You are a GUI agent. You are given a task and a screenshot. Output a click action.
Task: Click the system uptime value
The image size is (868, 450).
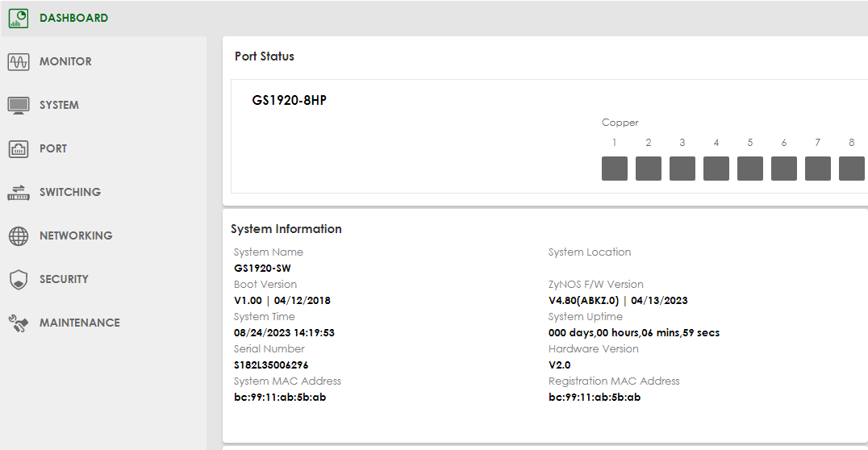pos(634,332)
